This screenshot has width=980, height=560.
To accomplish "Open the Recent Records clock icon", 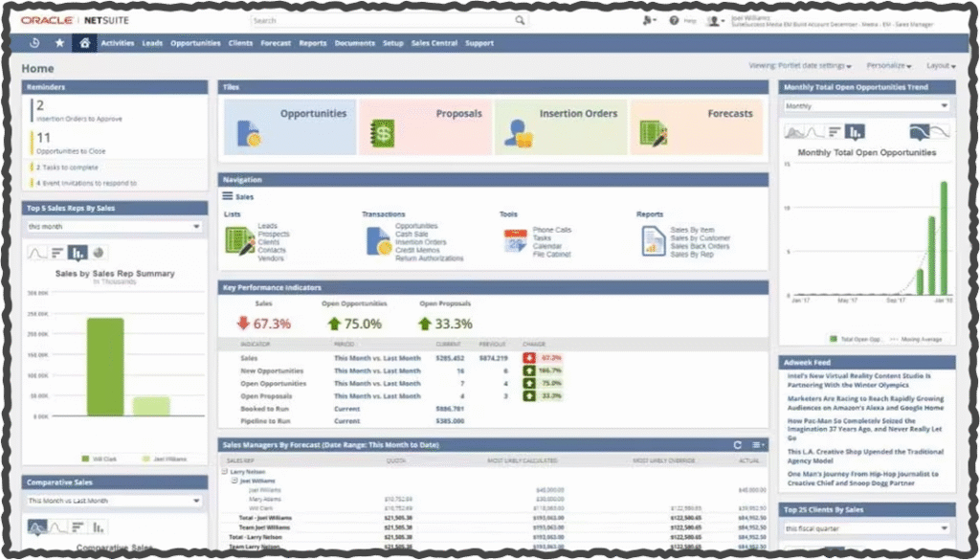I will pos(34,43).
